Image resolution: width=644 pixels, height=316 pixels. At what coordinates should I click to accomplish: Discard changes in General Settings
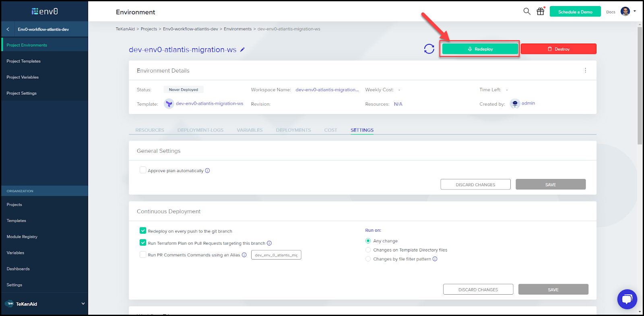pyautogui.click(x=475, y=185)
